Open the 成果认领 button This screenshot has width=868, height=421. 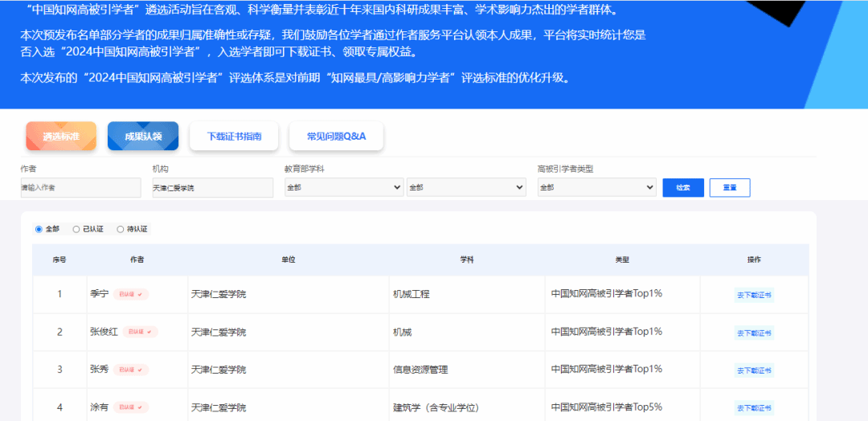coord(143,136)
